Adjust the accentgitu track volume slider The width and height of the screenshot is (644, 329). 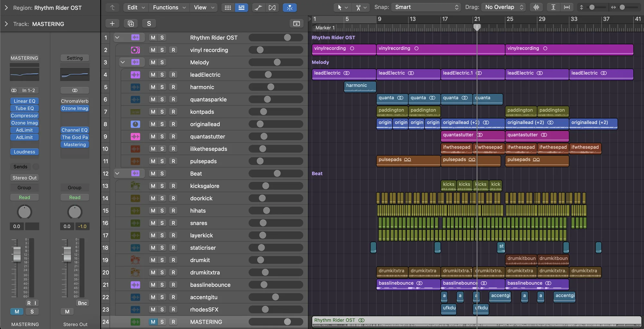pyautogui.click(x=276, y=297)
